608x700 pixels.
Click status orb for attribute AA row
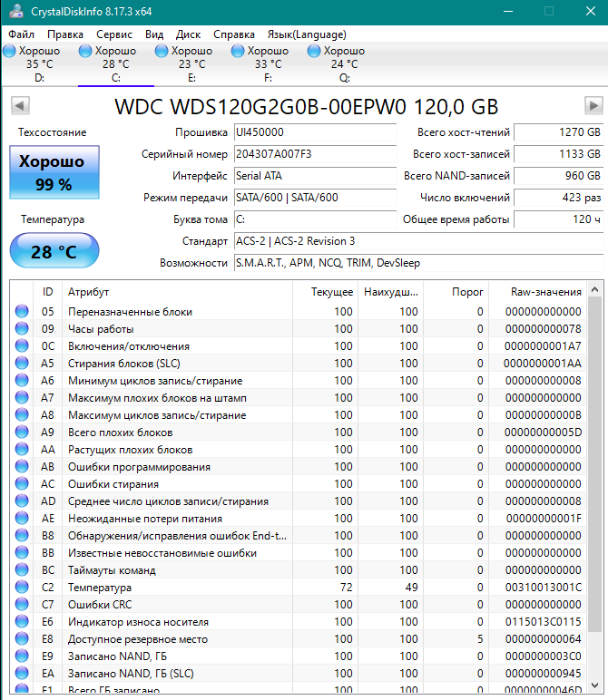(x=22, y=449)
